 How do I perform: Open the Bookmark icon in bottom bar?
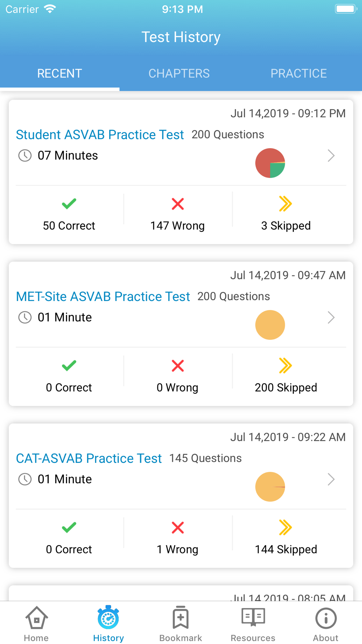click(x=181, y=617)
